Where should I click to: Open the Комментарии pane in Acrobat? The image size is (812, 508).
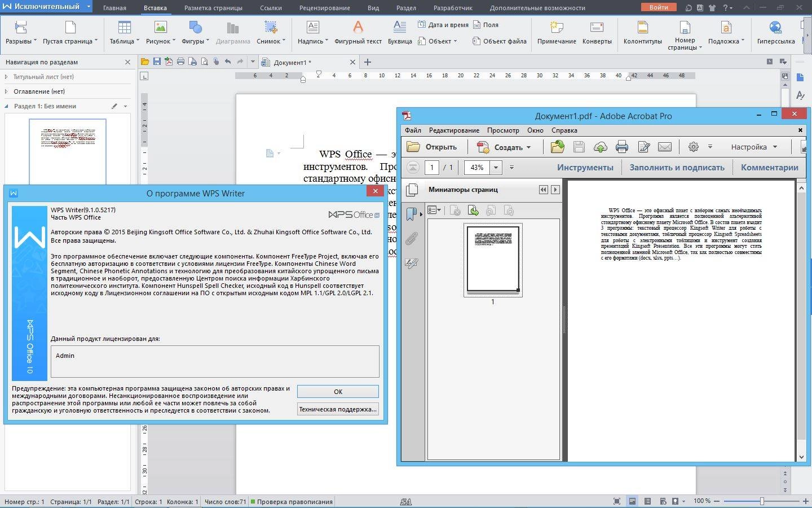click(x=769, y=167)
